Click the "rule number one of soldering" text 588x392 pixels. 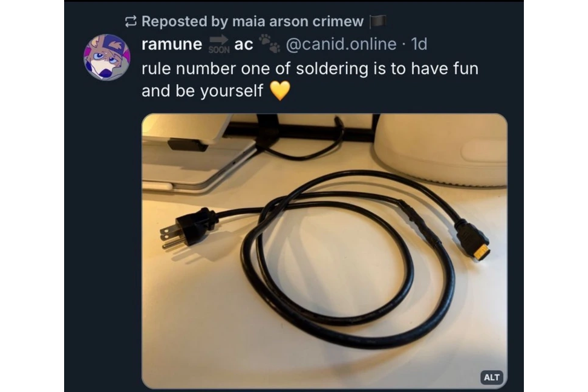point(254,69)
